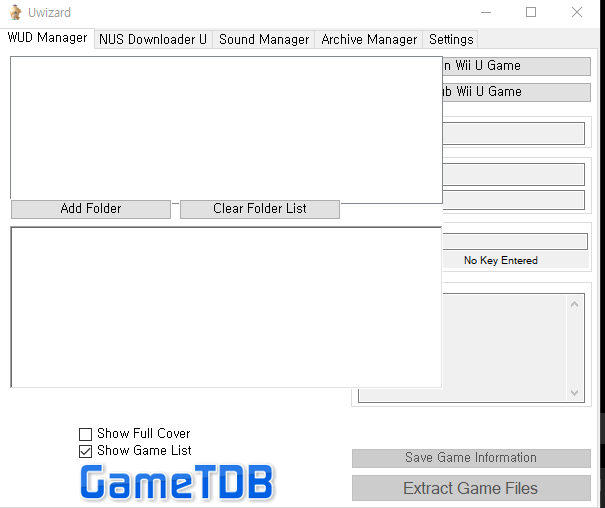The height and width of the screenshot is (508, 605).
Task: Switch to the Archive Manager tab
Action: point(369,39)
